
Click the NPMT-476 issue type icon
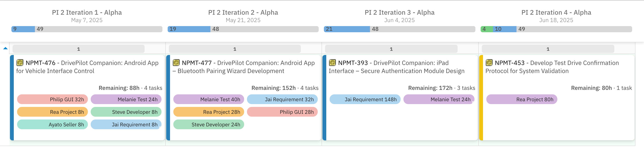coord(20,62)
